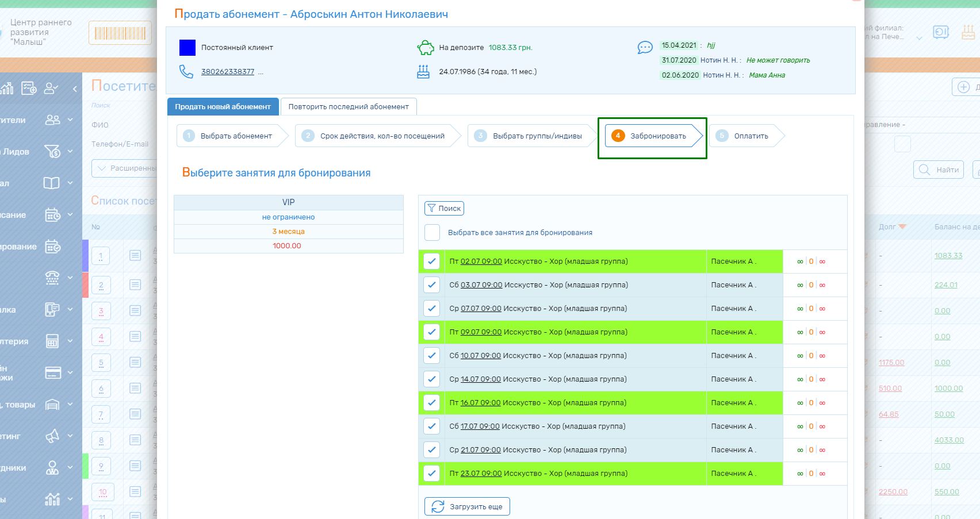Expand the Расширенный search dropdown
This screenshot has width=980, height=519.
(124, 168)
